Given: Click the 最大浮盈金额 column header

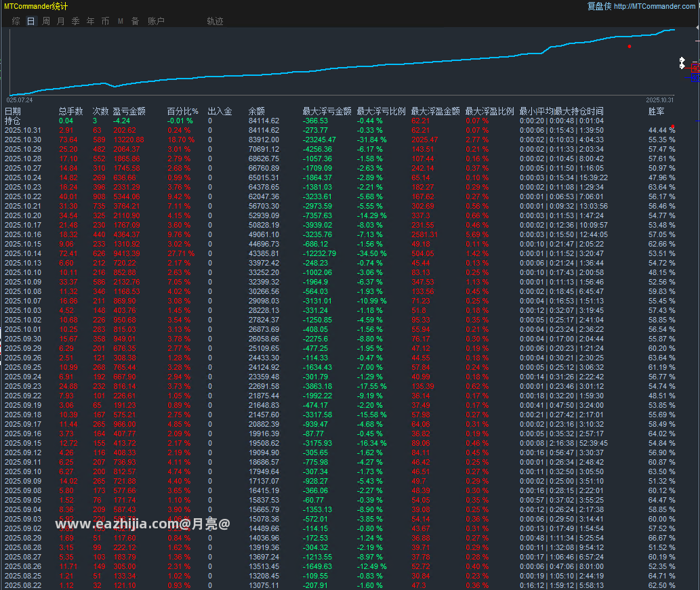Looking at the screenshot, I should pos(435,111).
